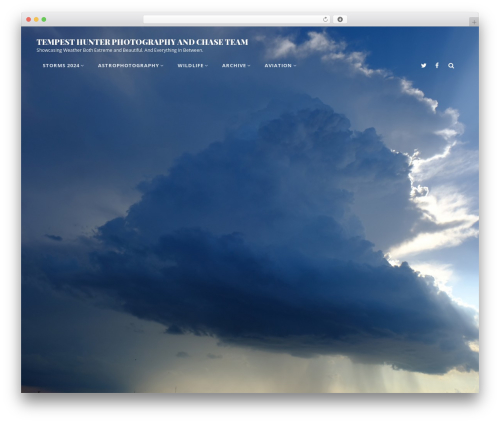Open the Facebook social link icon
This screenshot has height=423, width=500.
pos(437,66)
